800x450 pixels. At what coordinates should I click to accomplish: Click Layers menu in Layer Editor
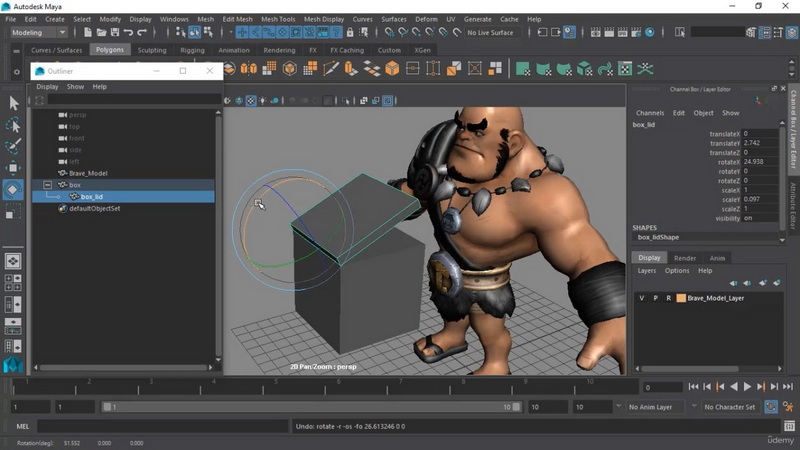(x=647, y=270)
